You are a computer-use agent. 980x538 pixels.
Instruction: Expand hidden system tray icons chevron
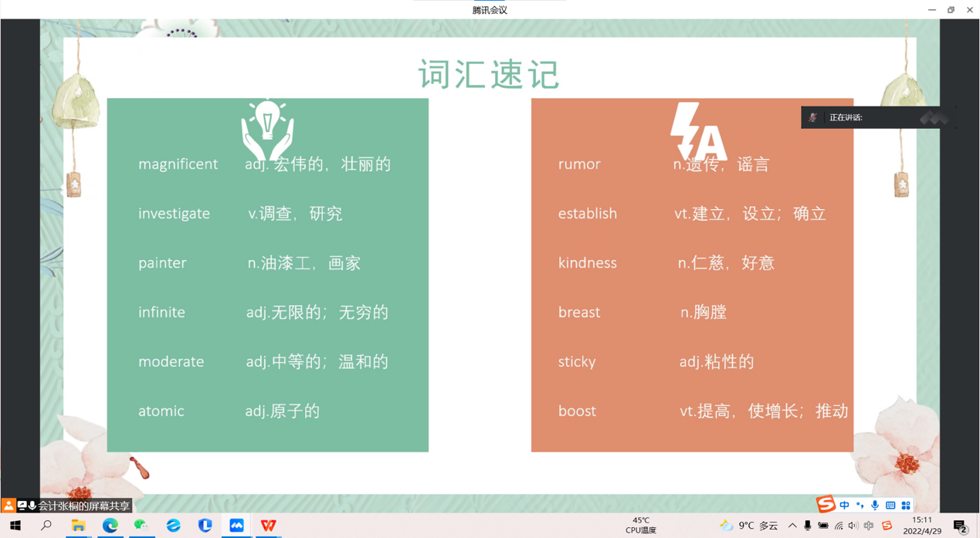click(792, 526)
